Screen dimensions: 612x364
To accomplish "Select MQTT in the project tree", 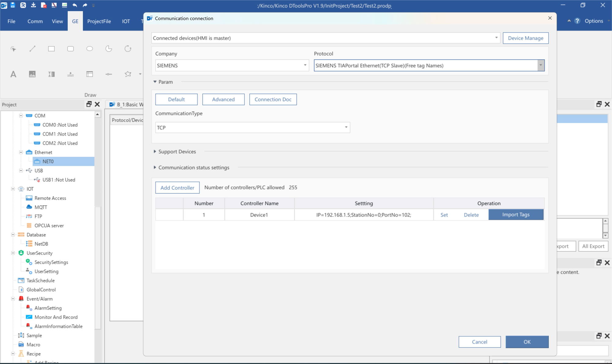I will 41,207.
